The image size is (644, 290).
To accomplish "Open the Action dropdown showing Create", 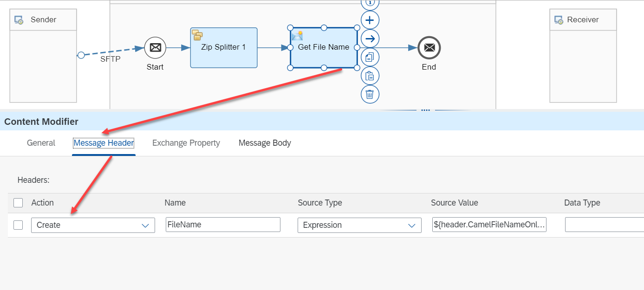I will pyautogui.click(x=92, y=225).
